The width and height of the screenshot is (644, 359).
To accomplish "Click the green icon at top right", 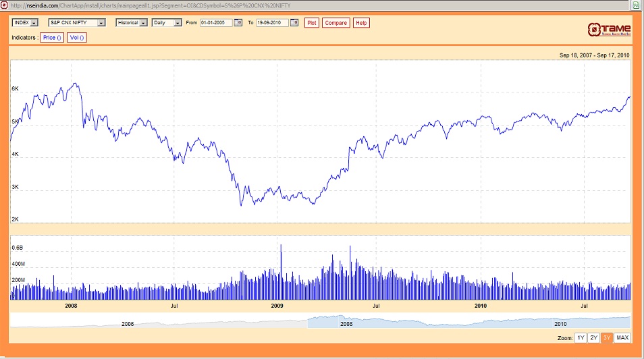I will pyautogui.click(x=635, y=5).
